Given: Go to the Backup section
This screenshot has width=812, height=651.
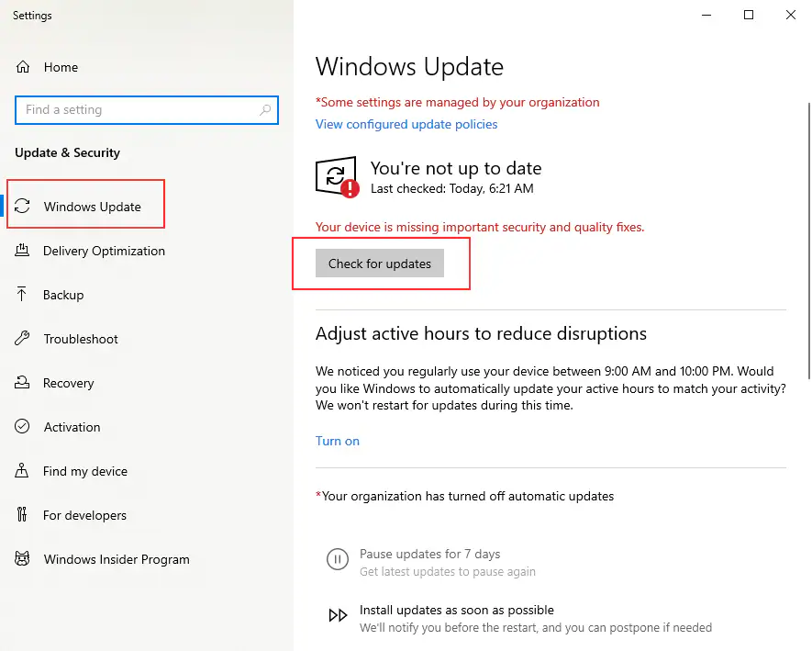Looking at the screenshot, I should 63,295.
